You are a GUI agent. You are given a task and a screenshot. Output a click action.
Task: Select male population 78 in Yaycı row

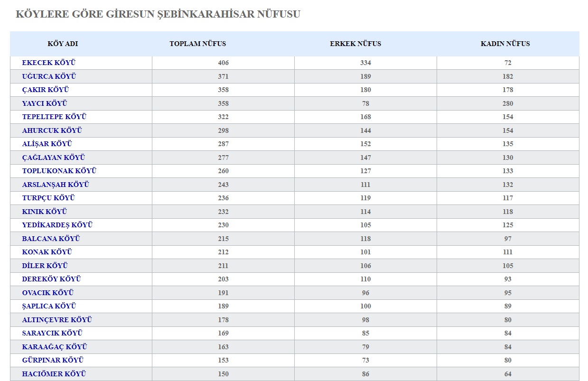coord(365,103)
